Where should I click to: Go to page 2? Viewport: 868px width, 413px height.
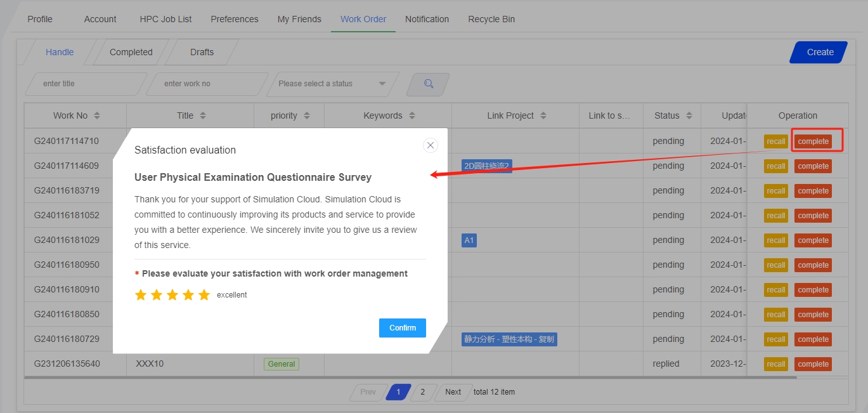tap(423, 392)
